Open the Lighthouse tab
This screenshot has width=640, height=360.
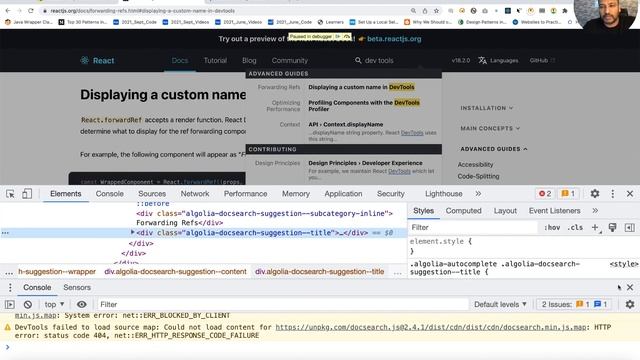click(444, 194)
